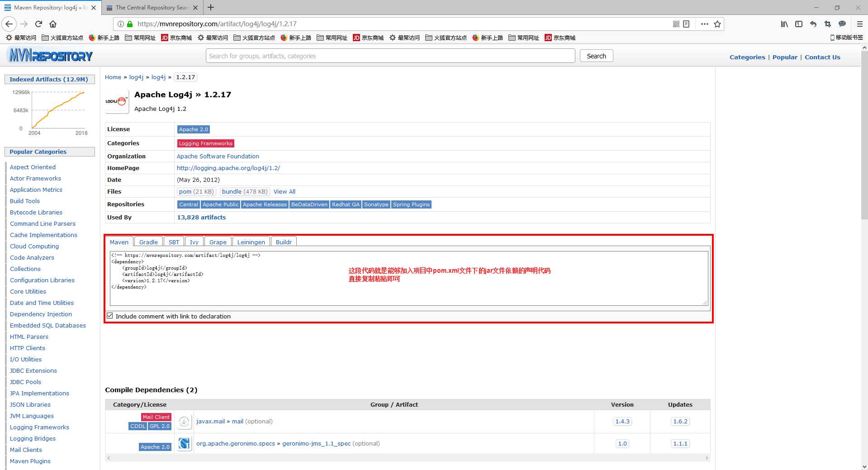Go forward with the browser forward arrow
868x470 pixels.
pos(24,24)
